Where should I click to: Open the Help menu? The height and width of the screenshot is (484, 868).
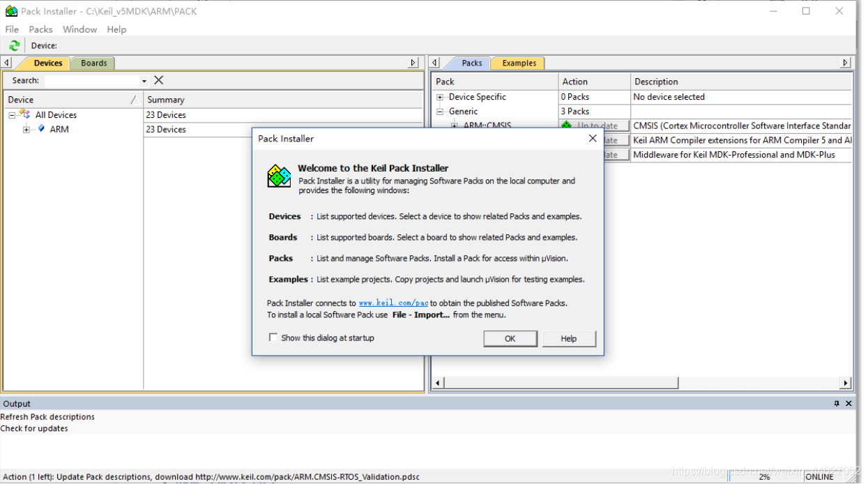point(116,29)
